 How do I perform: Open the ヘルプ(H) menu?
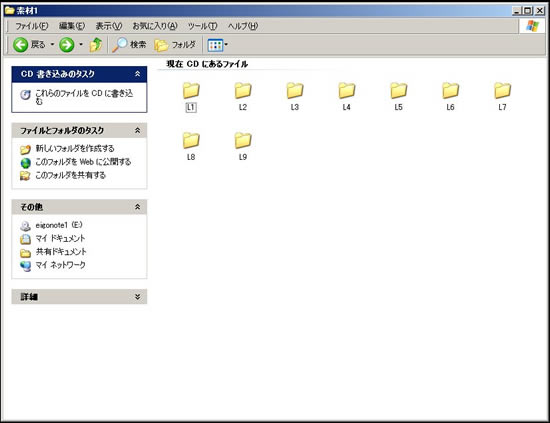pos(243,26)
